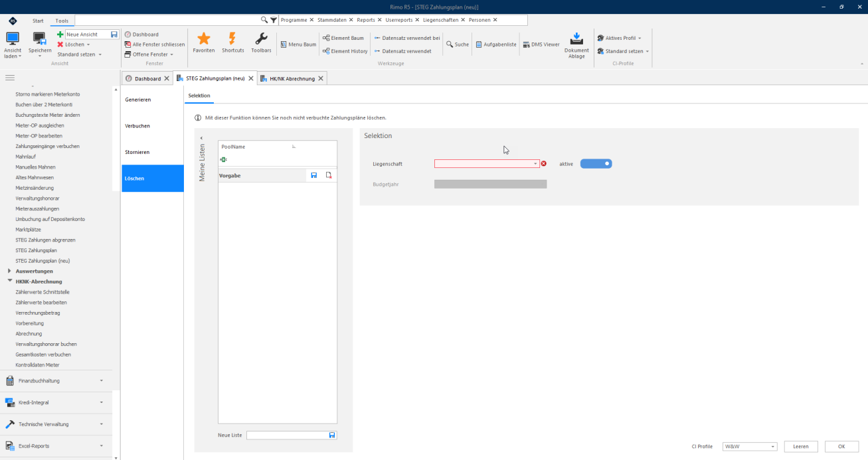Clear the Liegenschaft field with the red X
Viewport: 868px width, 460px height.
[x=544, y=163]
